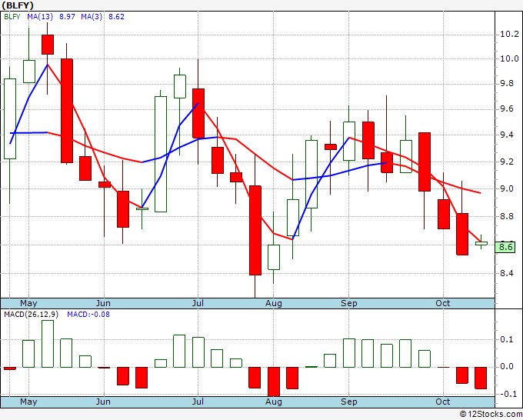Select the green BLFY legend label
523x420 pixels.
[x=12, y=17]
